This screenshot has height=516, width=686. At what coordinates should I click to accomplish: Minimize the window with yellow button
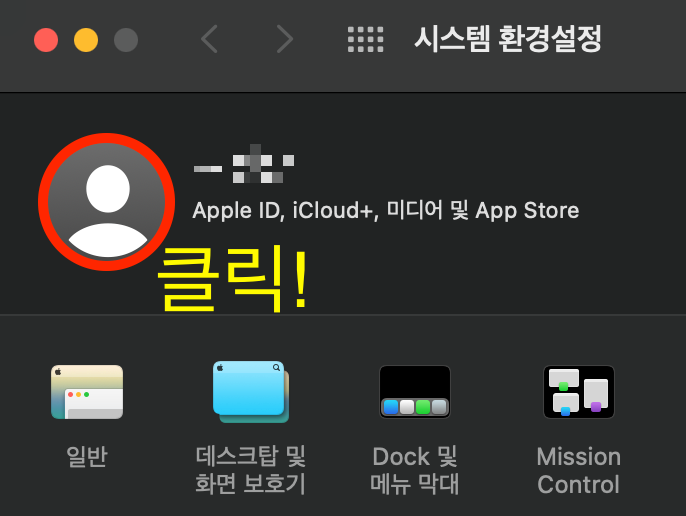pyautogui.click(x=86, y=40)
